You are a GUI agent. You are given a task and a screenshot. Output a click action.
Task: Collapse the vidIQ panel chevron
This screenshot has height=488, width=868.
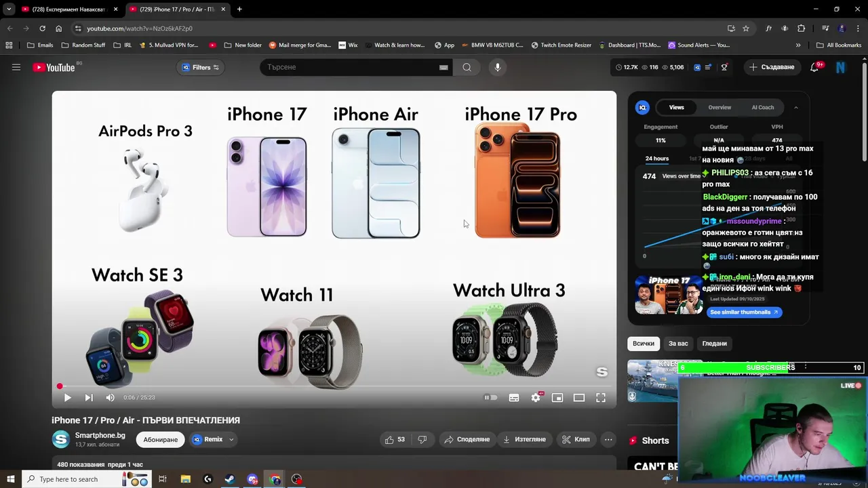click(x=796, y=107)
